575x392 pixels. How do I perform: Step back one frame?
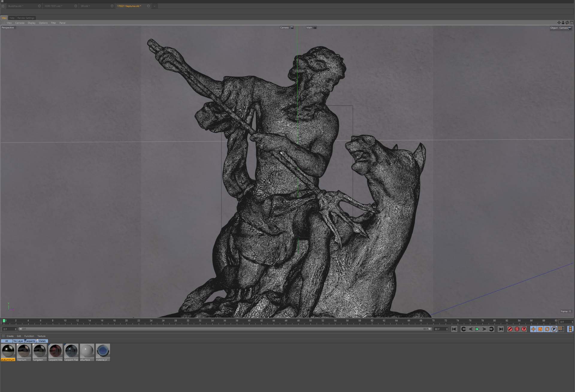pos(470,329)
